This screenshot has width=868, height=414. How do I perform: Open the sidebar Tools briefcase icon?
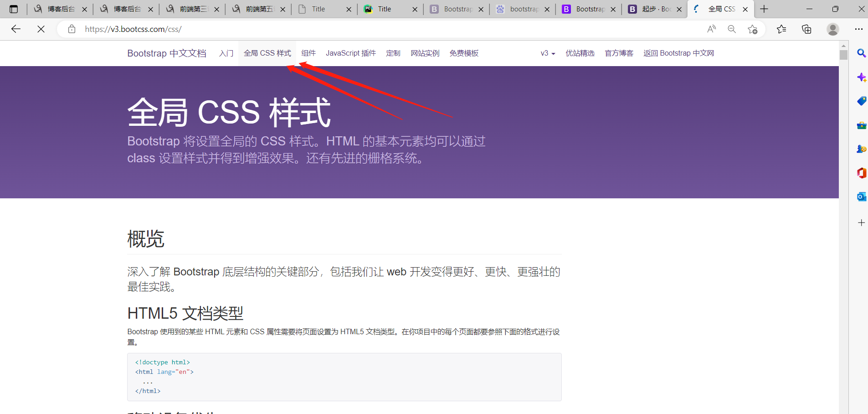tap(861, 125)
